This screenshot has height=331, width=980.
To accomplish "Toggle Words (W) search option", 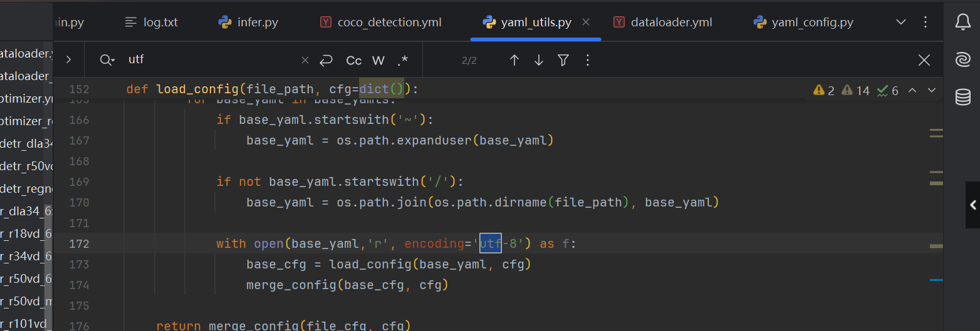I will click(378, 60).
